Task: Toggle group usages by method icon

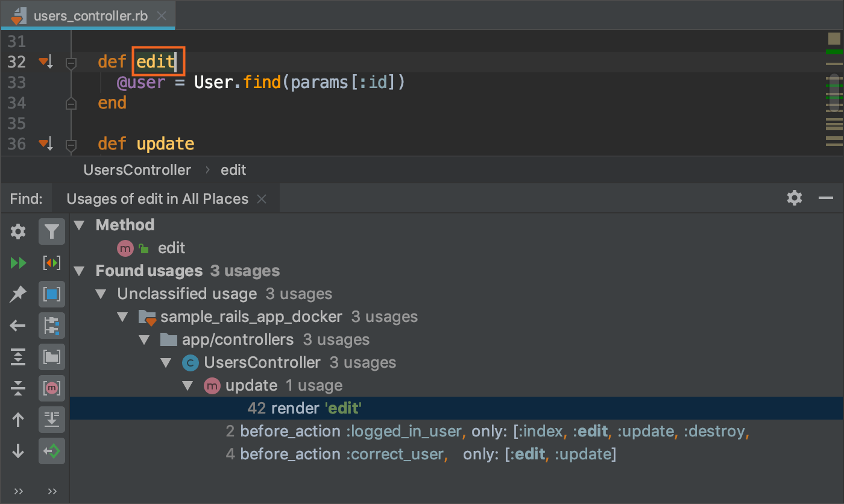Action: (51, 388)
